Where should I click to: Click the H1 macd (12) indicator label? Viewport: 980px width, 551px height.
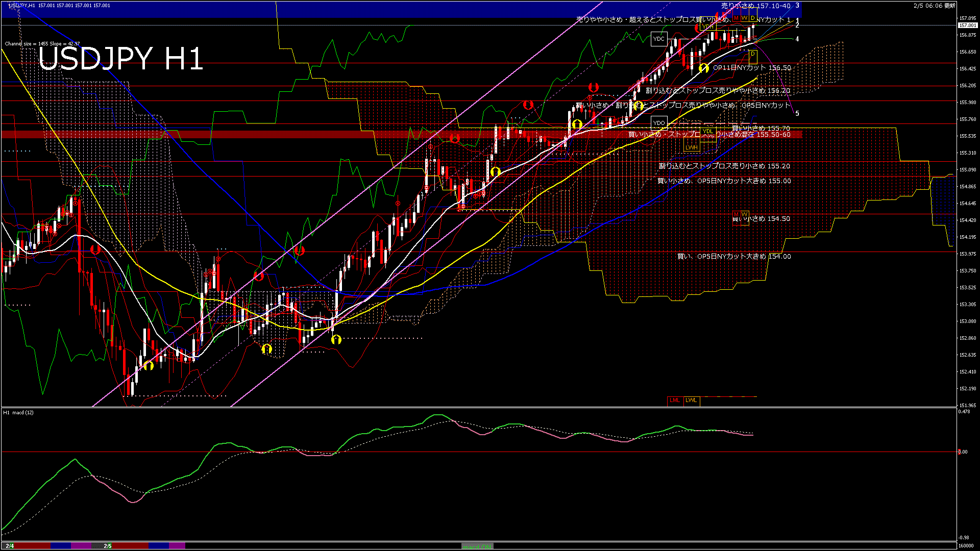18,412
